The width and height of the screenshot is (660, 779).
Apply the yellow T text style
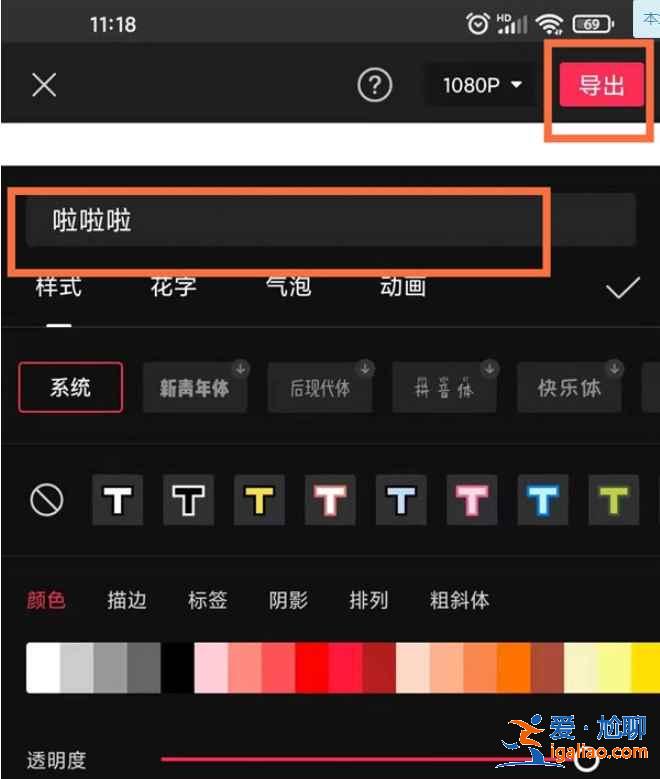(x=259, y=499)
